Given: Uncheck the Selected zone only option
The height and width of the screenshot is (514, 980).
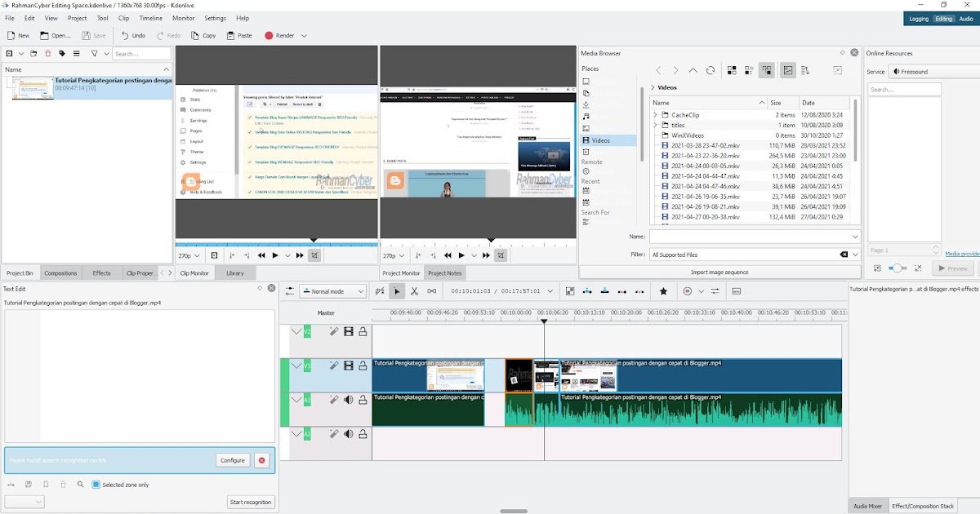Looking at the screenshot, I should (96, 484).
